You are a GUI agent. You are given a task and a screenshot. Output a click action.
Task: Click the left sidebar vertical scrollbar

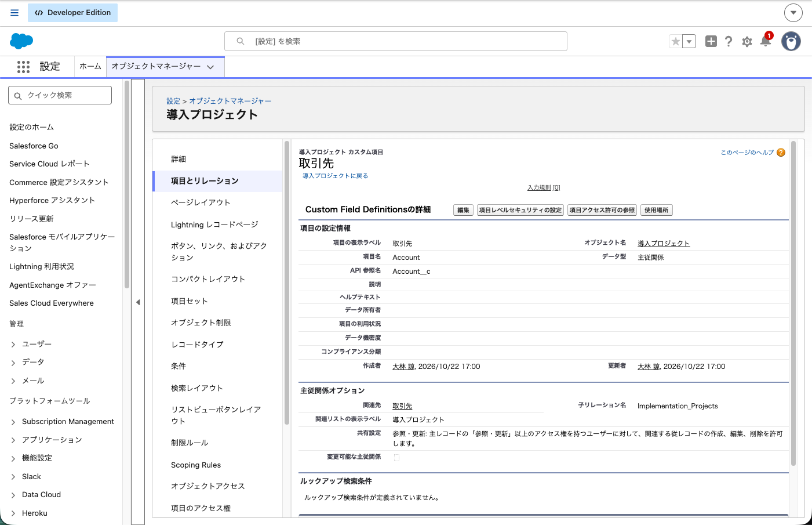click(x=126, y=184)
